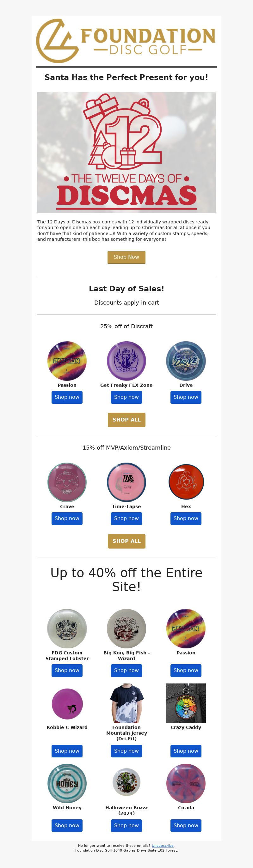Image resolution: width=253 pixels, height=868 pixels.
Task: Click the Wild Honey disc image
Action: (x=67, y=783)
